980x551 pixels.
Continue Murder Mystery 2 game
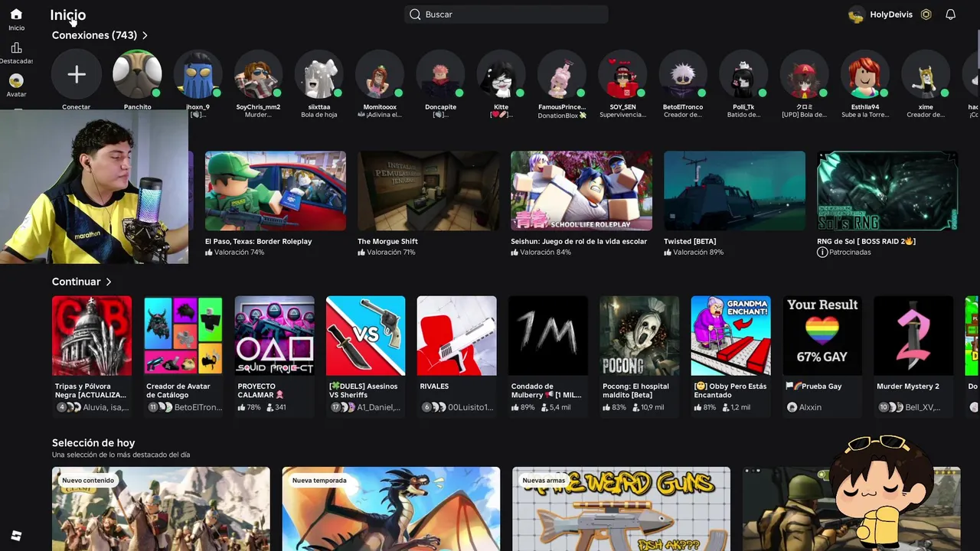[913, 336]
